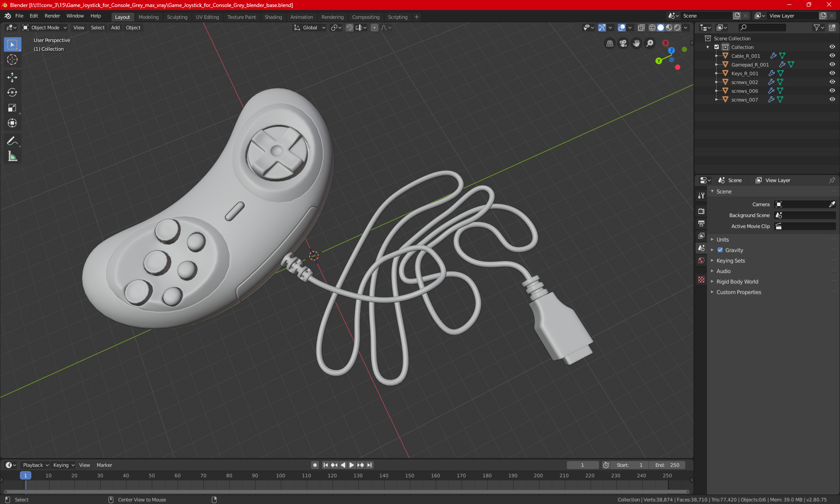The height and width of the screenshot is (504, 840).
Task: Disable the Gravity checkbox
Action: (x=720, y=250)
